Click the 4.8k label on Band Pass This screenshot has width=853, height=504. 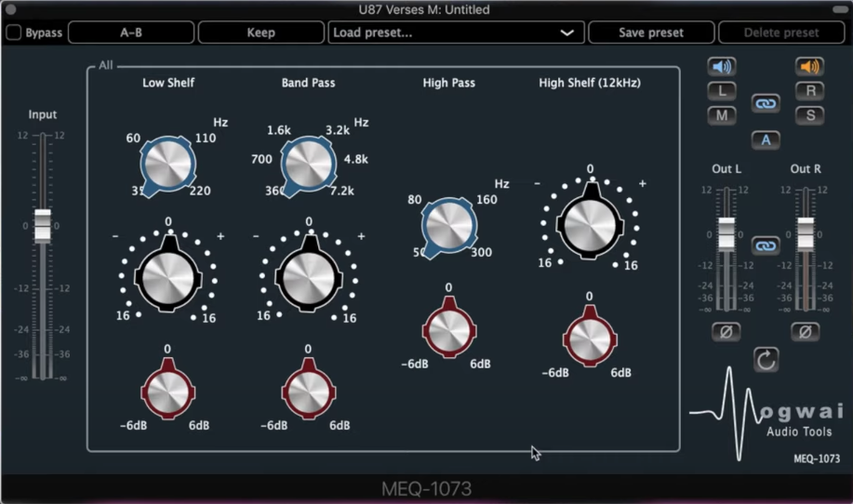(x=355, y=159)
